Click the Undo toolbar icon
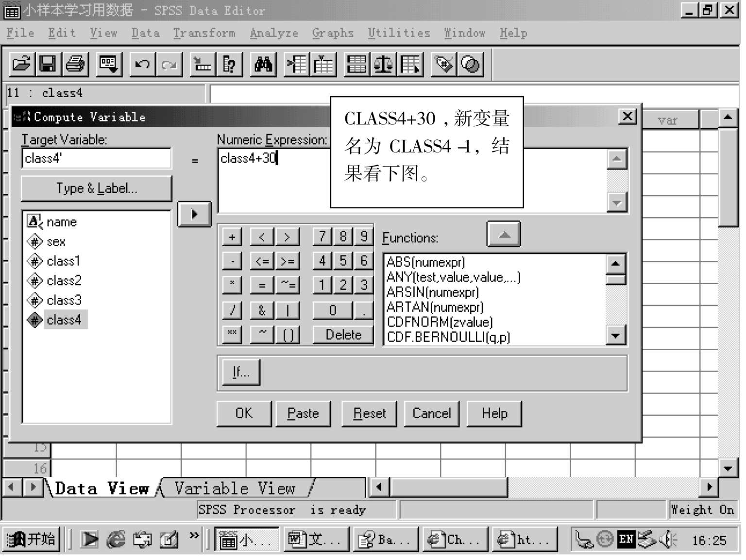This screenshot has height=560, width=746. [x=142, y=64]
